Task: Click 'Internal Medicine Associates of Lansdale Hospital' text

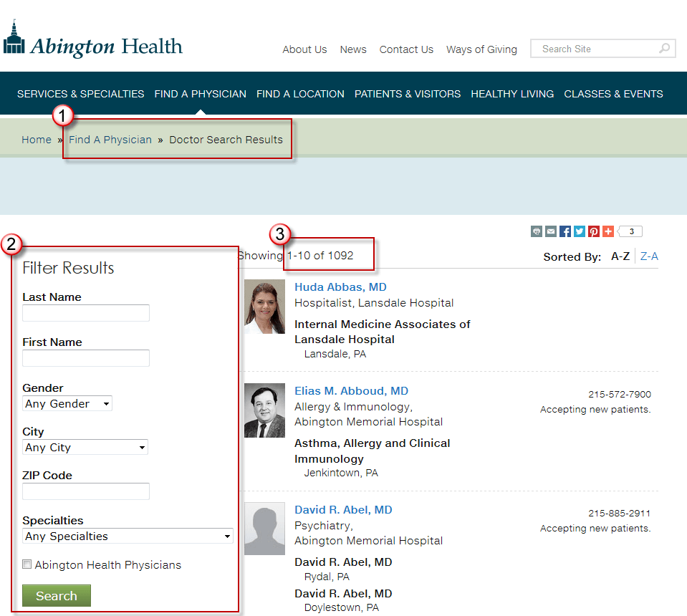Action: pyautogui.click(x=382, y=332)
